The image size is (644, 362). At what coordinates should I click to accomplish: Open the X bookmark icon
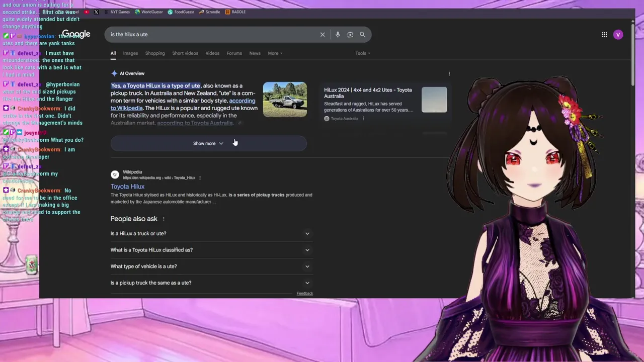tap(96, 12)
